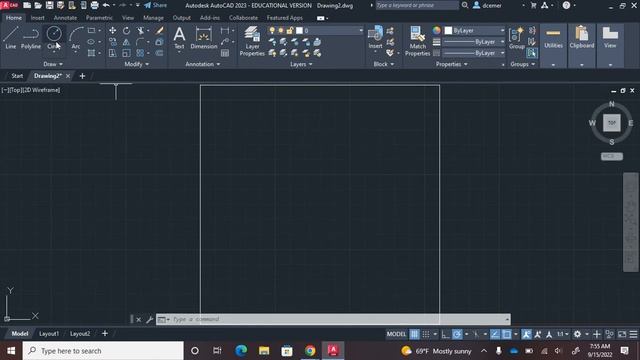Select the Trim tool
Image resolution: width=640 pixels, height=360 pixels.
pos(140,31)
